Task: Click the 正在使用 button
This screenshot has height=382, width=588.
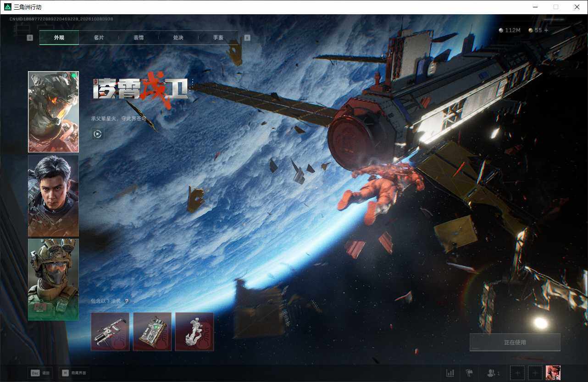Action: tap(515, 343)
